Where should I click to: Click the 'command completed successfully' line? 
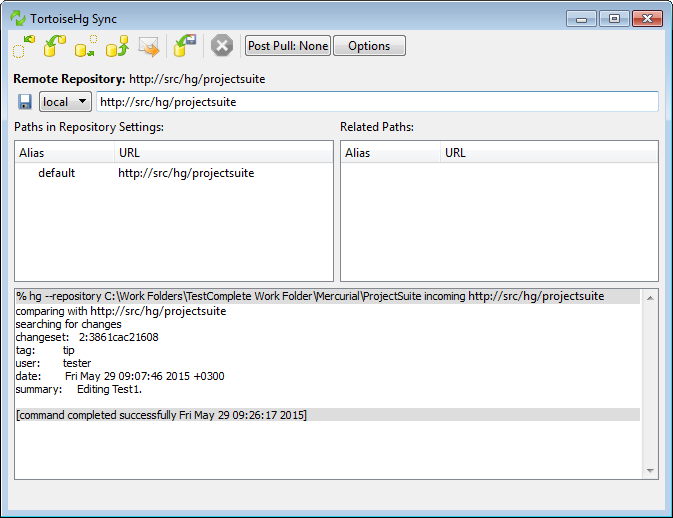click(x=161, y=415)
